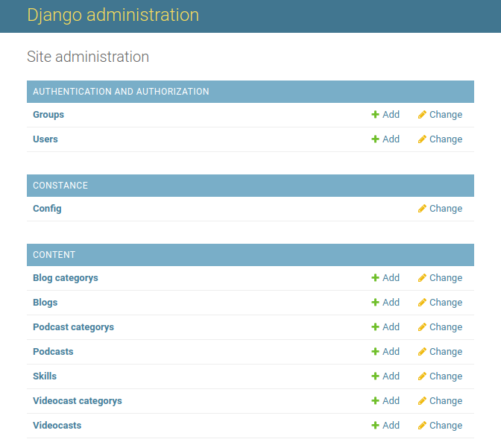Click the plus icon in Skills row
Viewport: 501px width, 448px height.
pyautogui.click(x=375, y=376)
